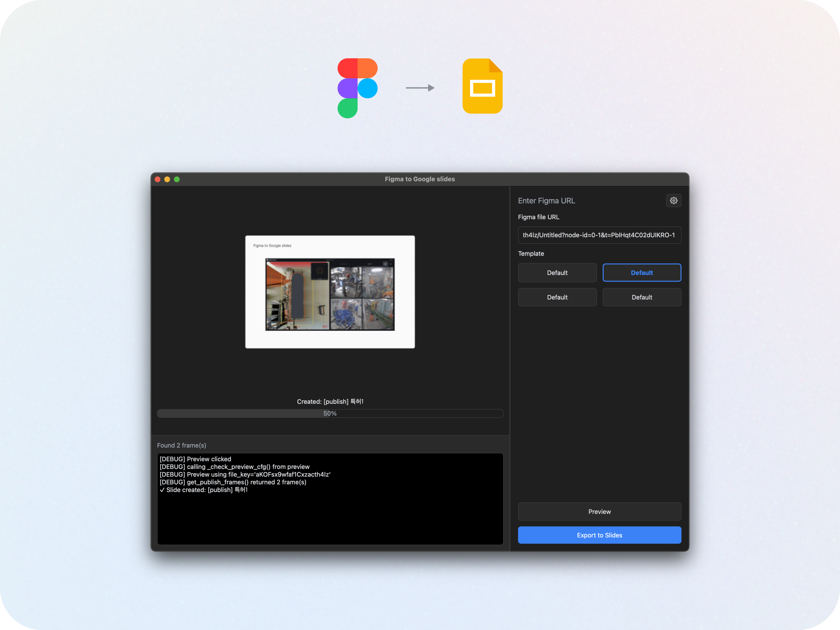
Task: Click inside the Figma file URL input field
Action: tap(599, 235)
